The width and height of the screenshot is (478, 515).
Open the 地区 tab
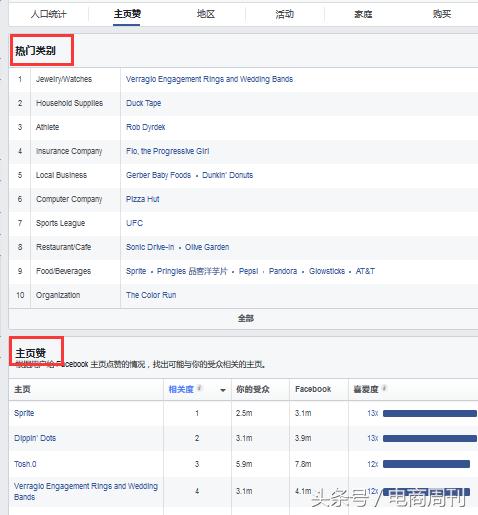coord(206,14)
